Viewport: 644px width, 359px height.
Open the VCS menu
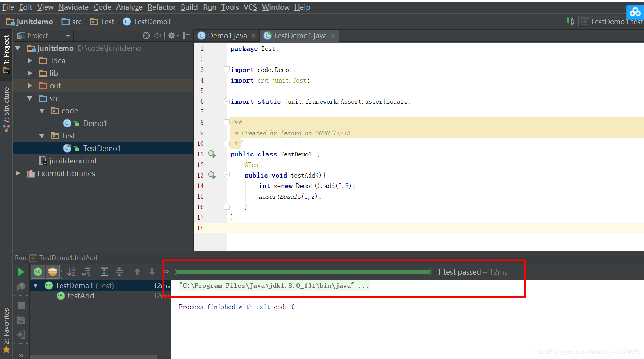(250, 7)
